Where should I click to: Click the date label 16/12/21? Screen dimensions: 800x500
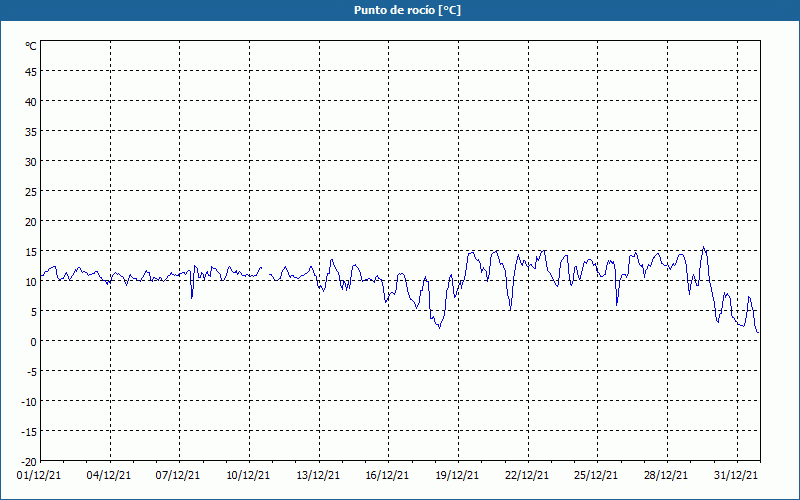(387, 476)
